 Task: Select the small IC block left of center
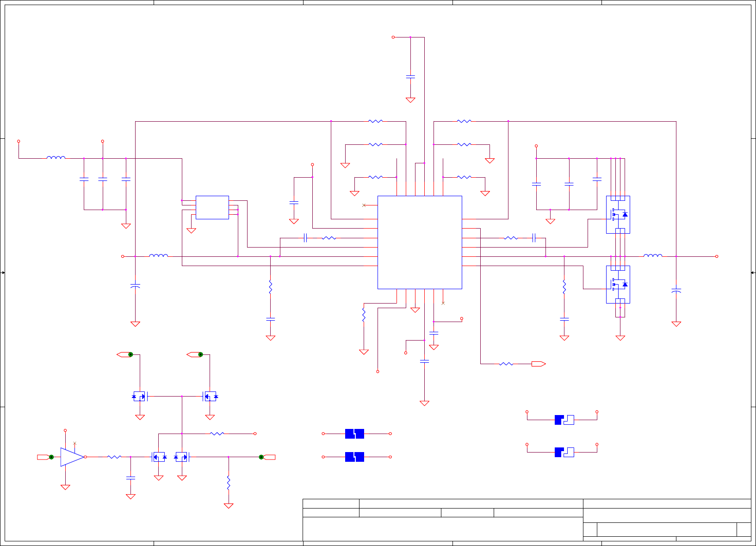coord(212,207)
